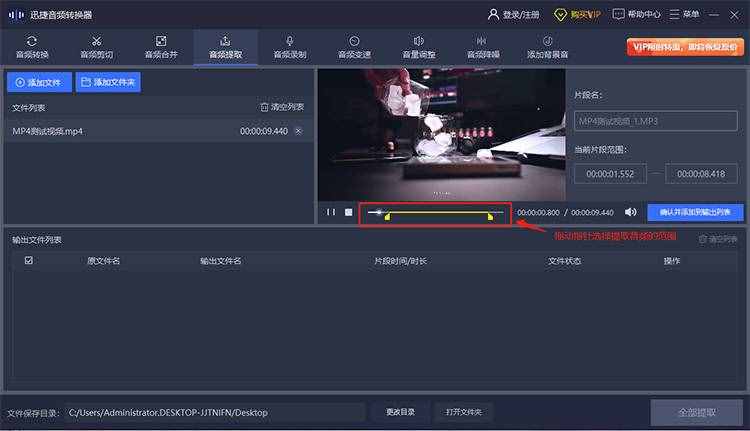
Task: Click the orange VIP promotion banner
Action: 685,47
